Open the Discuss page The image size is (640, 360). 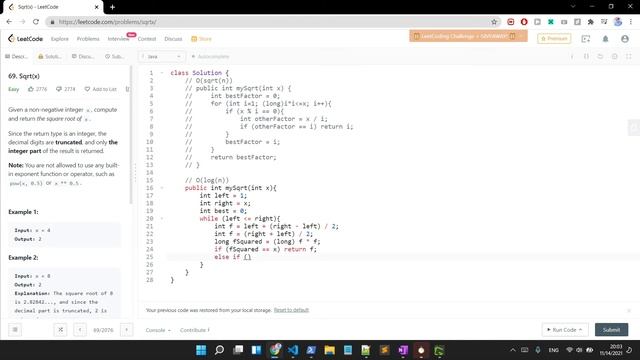click(173, 39)
